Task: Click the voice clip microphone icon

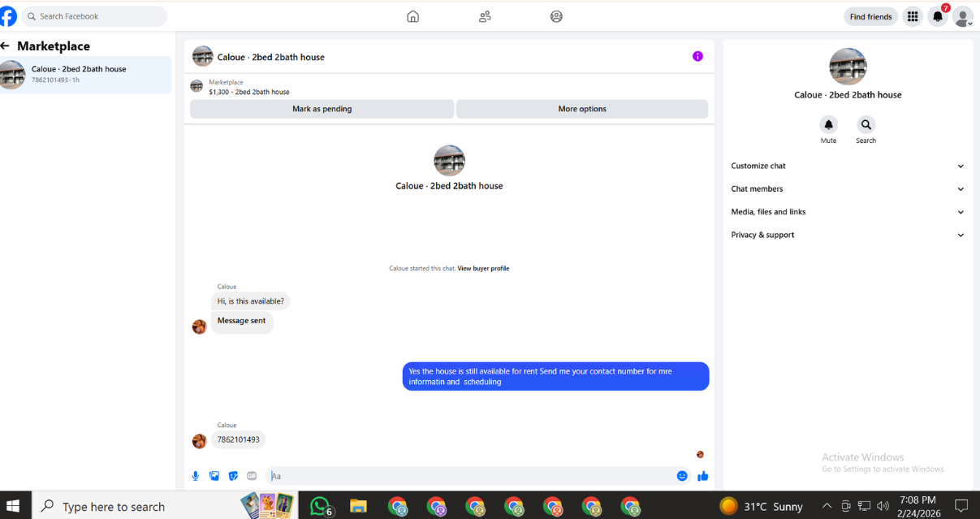Action: click(196, 476)
